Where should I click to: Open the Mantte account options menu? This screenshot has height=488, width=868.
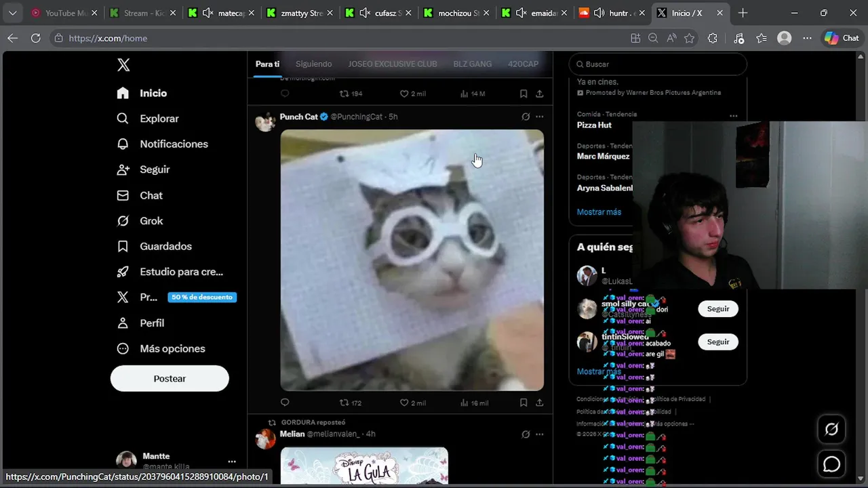232,461
